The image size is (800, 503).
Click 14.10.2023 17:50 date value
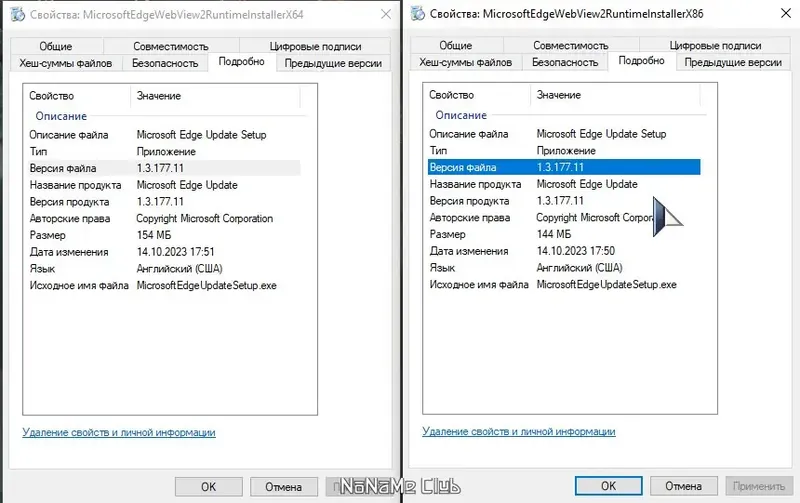click(576, 251)
